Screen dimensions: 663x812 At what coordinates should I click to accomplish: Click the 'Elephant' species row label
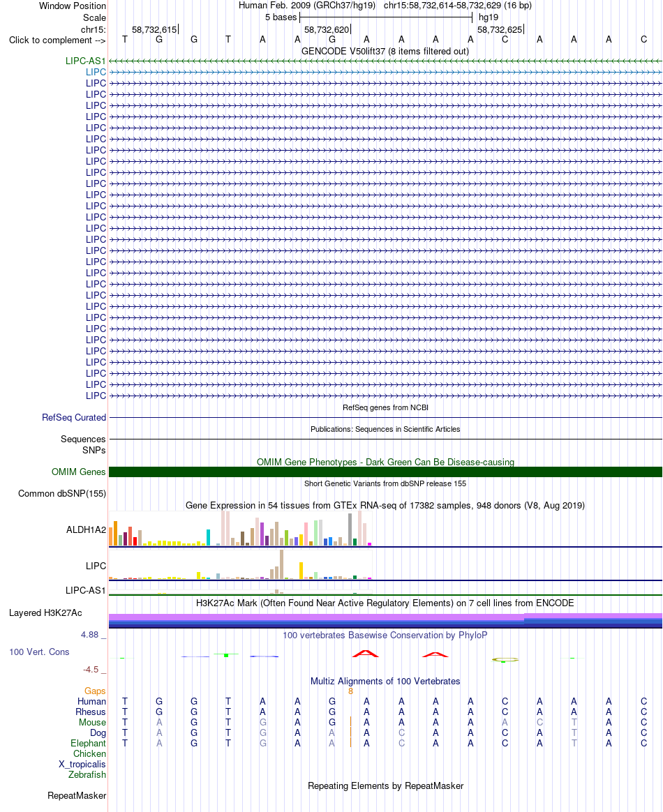pyautogui.click(x=88, y=744)
